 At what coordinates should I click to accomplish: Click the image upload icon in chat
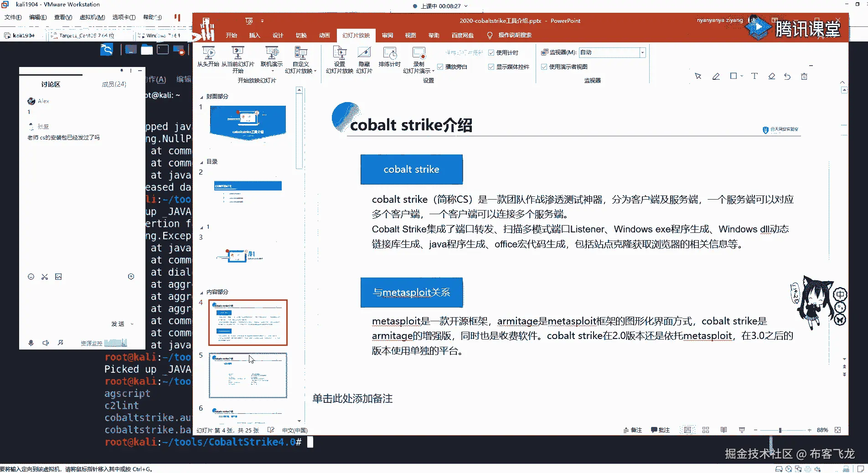[58, 277]
